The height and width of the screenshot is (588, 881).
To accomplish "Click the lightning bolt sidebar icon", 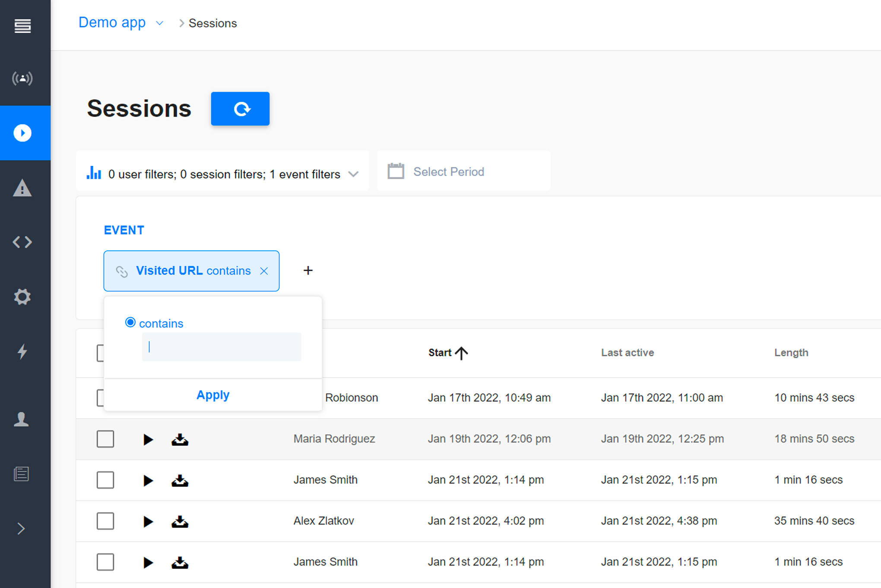I will [x=22, y=351].
